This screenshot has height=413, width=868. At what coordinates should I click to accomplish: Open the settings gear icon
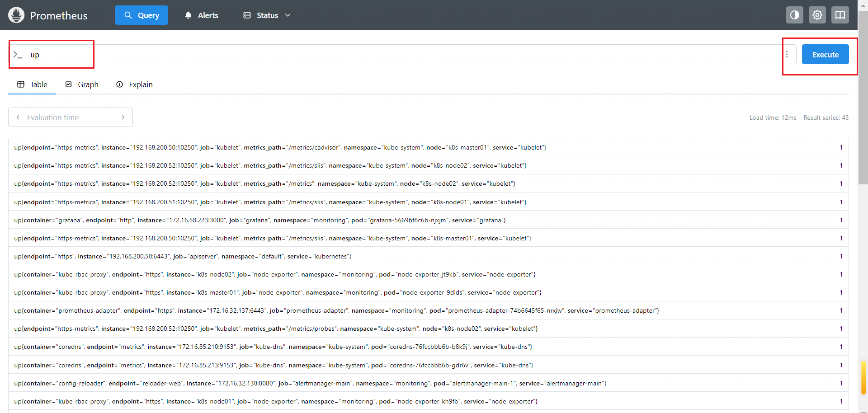coord(817,15)
